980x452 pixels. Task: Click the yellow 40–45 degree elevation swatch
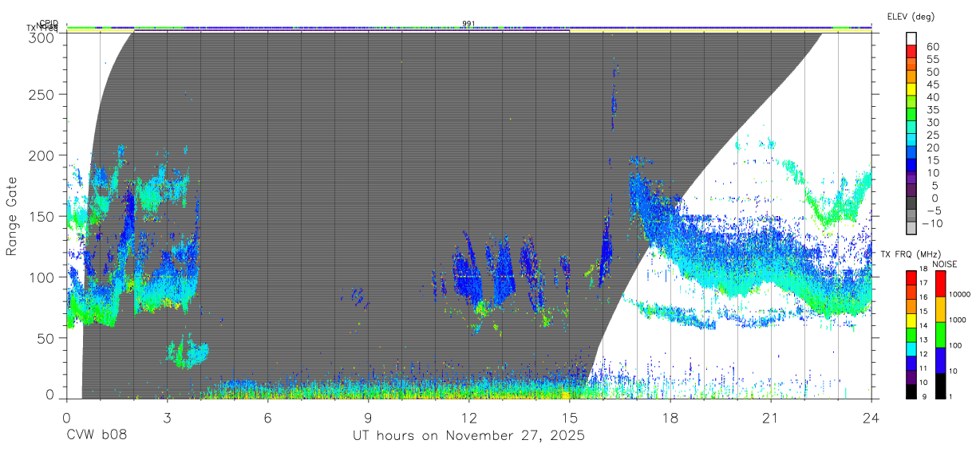click(x=911, y=89)
